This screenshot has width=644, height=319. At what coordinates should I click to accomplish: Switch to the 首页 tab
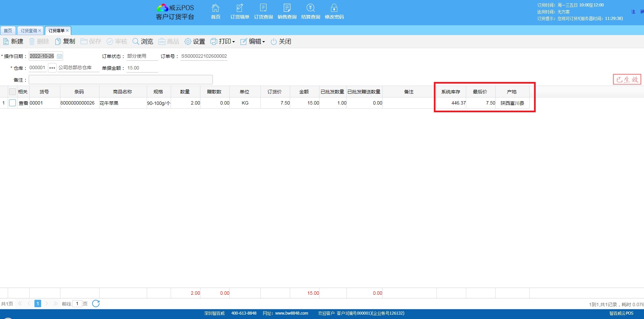pos(8,31)
